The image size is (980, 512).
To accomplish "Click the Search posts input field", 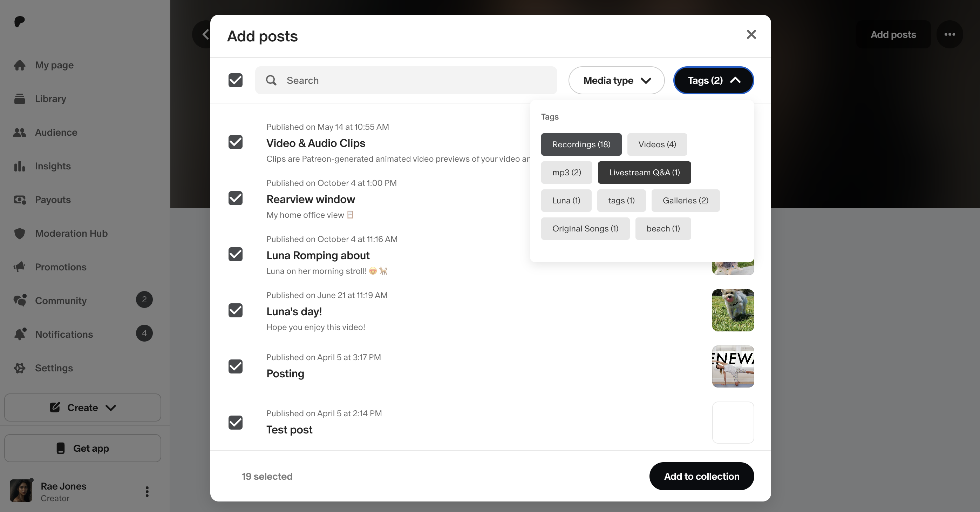I will point(406,80).
